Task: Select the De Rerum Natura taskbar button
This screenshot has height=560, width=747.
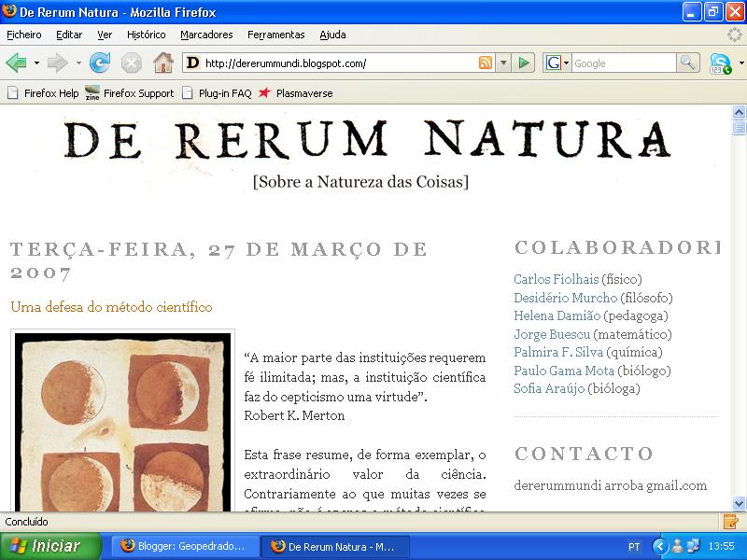Action: (335, 546)
